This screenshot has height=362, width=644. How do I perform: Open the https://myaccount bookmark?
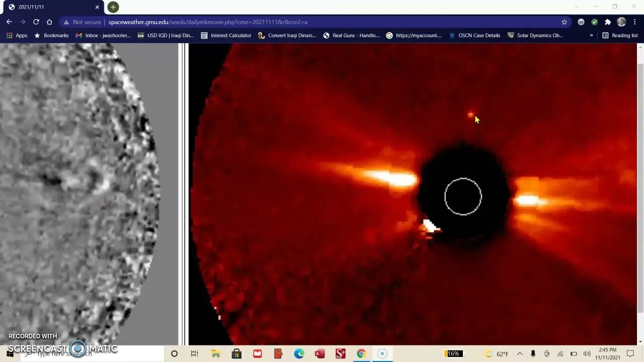414,36
